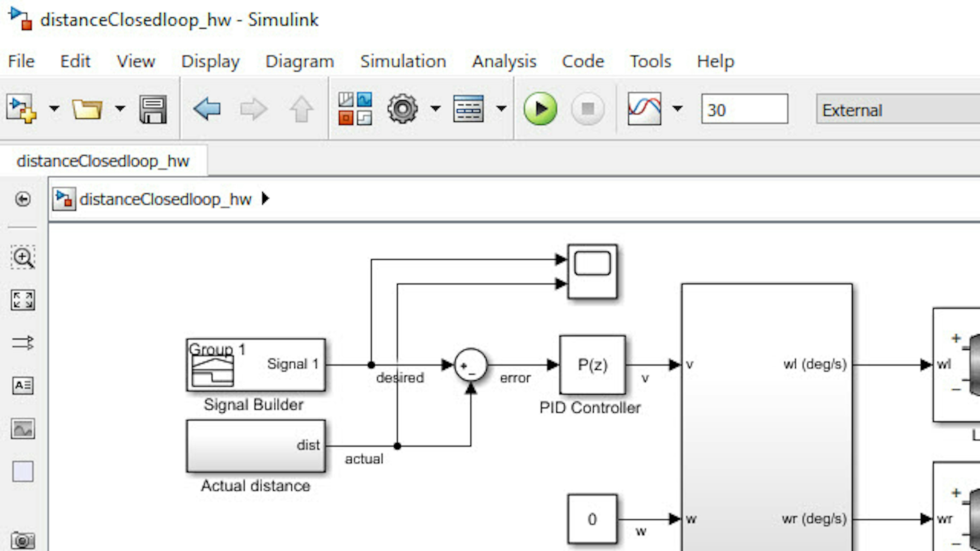Click the Simulink icon in title bar
The height and width of the screenshot is (551, 980).
coord(20,19)
